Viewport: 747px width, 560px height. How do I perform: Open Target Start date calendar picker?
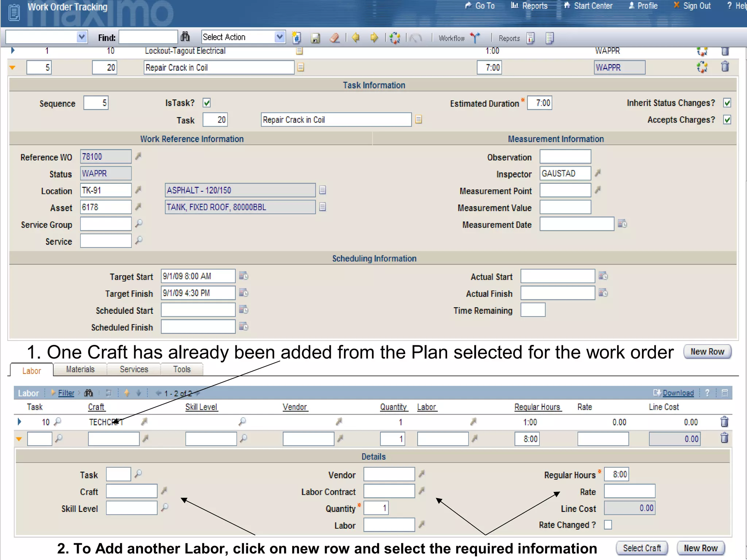coord(244,276)
